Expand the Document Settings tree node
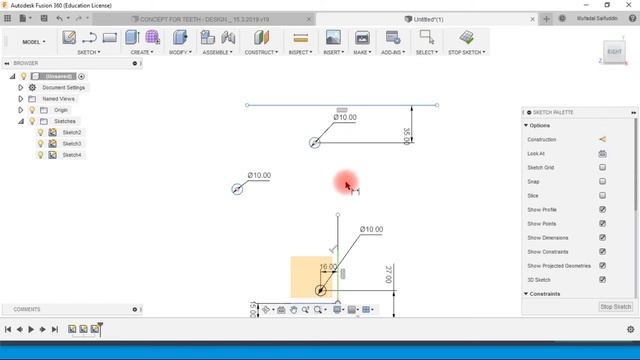The height and width of the screenshot is (360, 640). [20, 87]
